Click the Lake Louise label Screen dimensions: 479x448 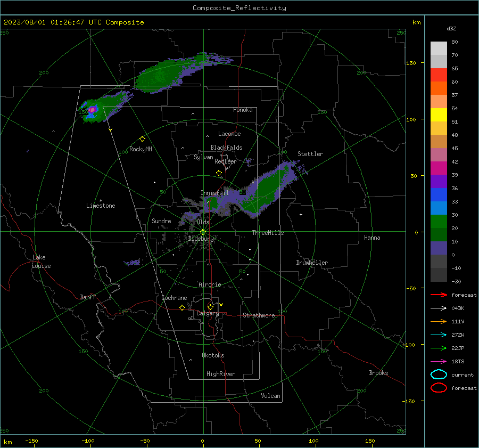(x=41, y=262)
